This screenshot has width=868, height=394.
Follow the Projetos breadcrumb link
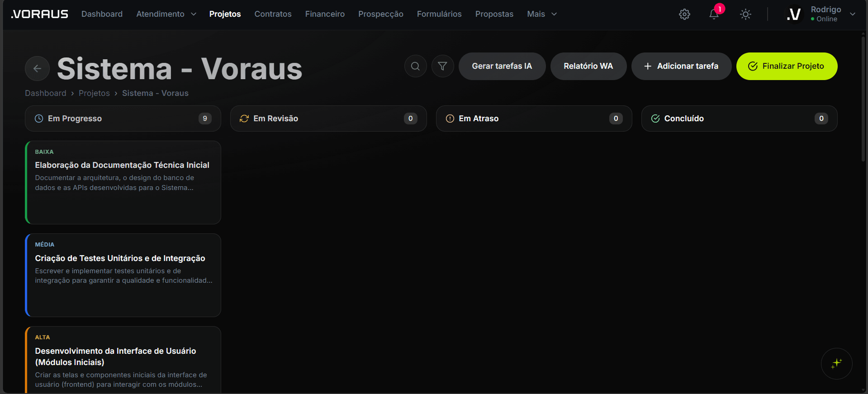[94, 93]
